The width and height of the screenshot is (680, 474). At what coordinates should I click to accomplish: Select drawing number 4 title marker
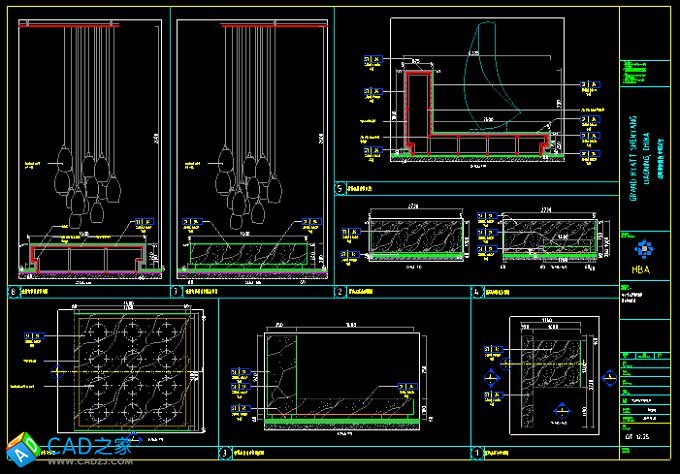(476, 292)
